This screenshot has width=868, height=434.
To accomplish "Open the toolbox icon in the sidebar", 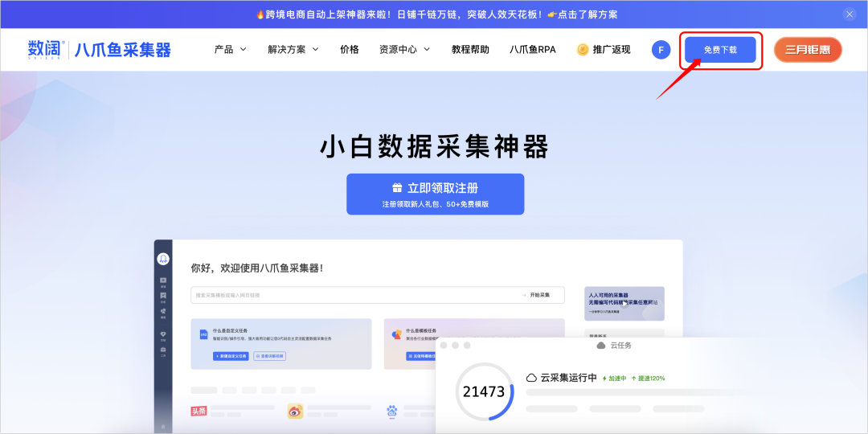I will tap(162, 351).
